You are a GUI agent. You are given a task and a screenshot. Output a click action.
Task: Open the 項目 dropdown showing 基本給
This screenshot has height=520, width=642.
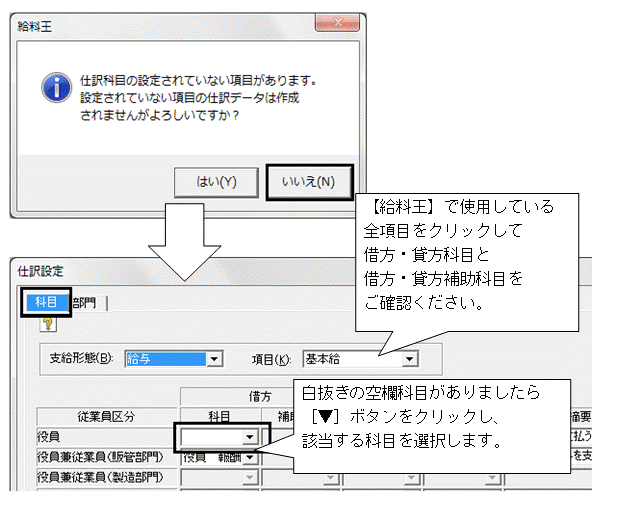[409, 359]
